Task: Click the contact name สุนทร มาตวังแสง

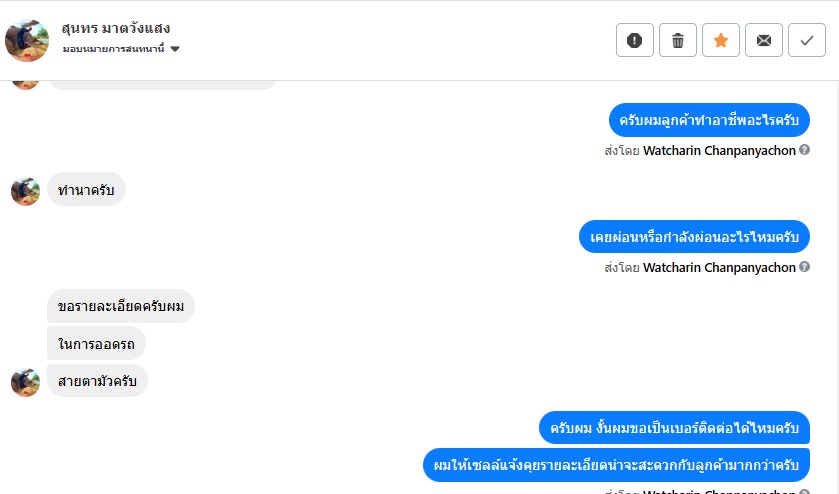Action: 116,28
